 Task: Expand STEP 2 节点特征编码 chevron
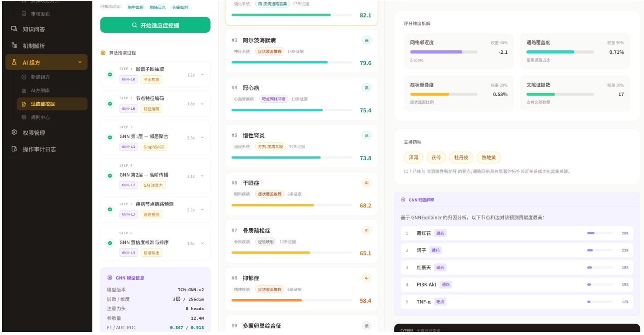point(202,104)
